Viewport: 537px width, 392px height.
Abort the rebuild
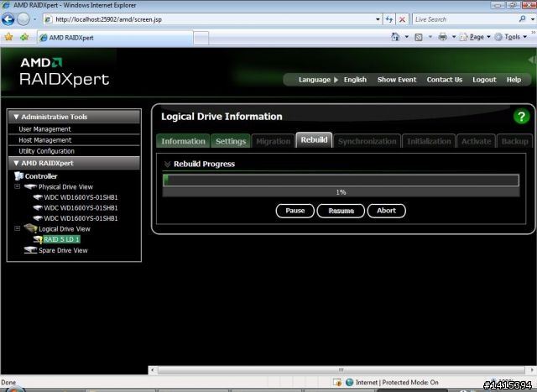click(x=386, y=211)
